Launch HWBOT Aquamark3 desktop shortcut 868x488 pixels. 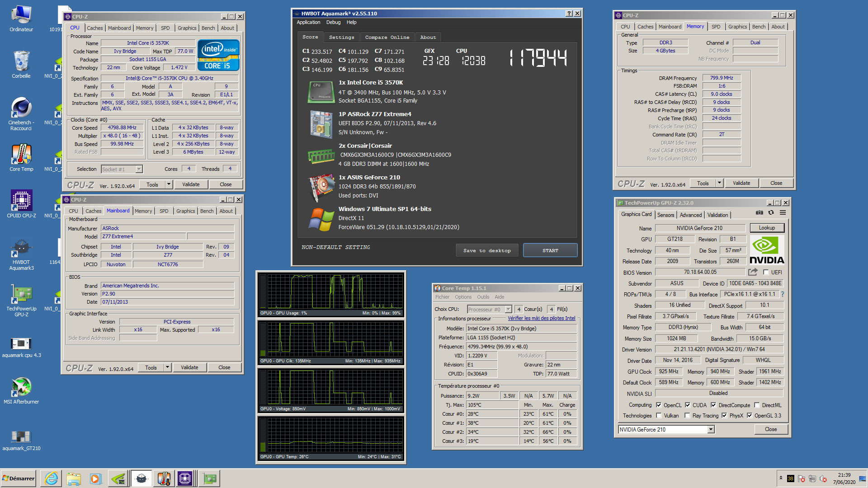pos(21,255)
